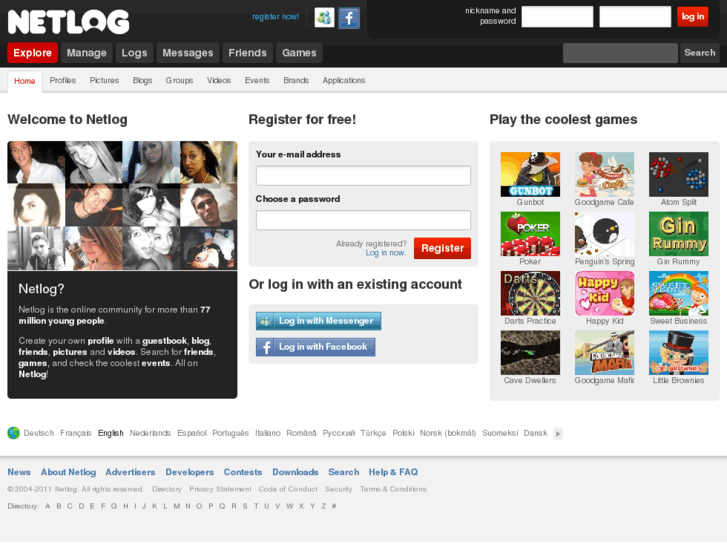This screenshot has height=545, width=727.
Task: Select the Home sub-tab
Action: (25, 81)
